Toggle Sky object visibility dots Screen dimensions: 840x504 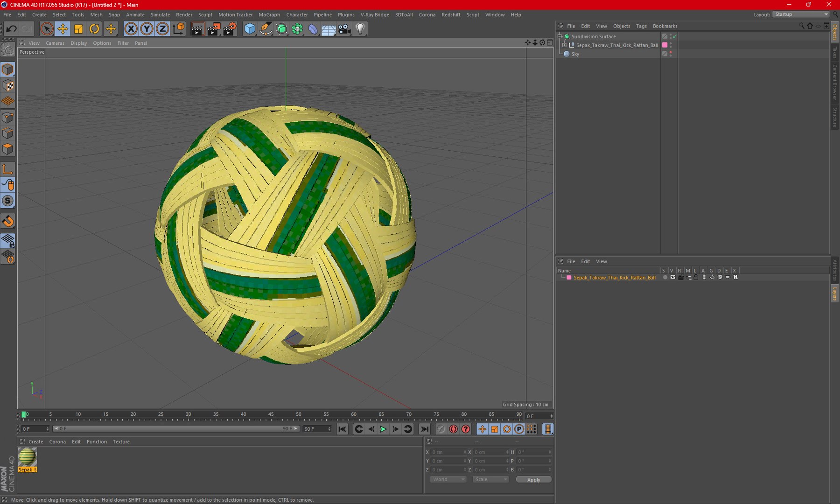click(x=671, y=54)
